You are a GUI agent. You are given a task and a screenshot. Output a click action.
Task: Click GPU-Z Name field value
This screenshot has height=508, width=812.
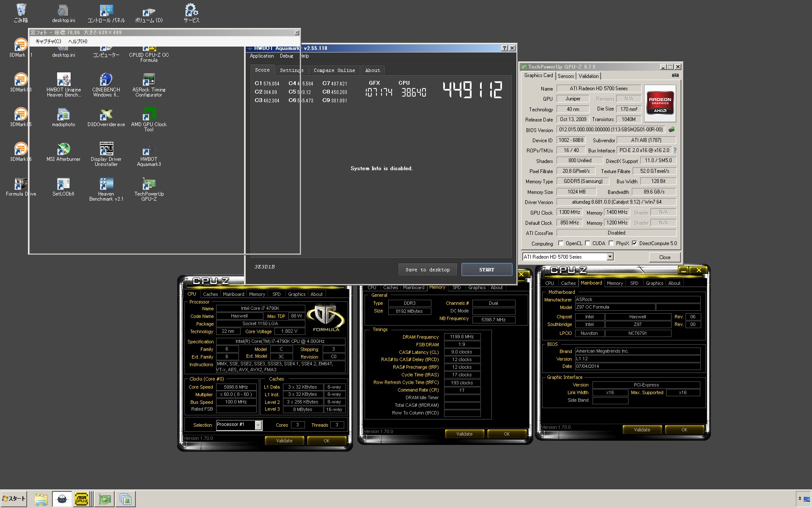pos(599,88)
